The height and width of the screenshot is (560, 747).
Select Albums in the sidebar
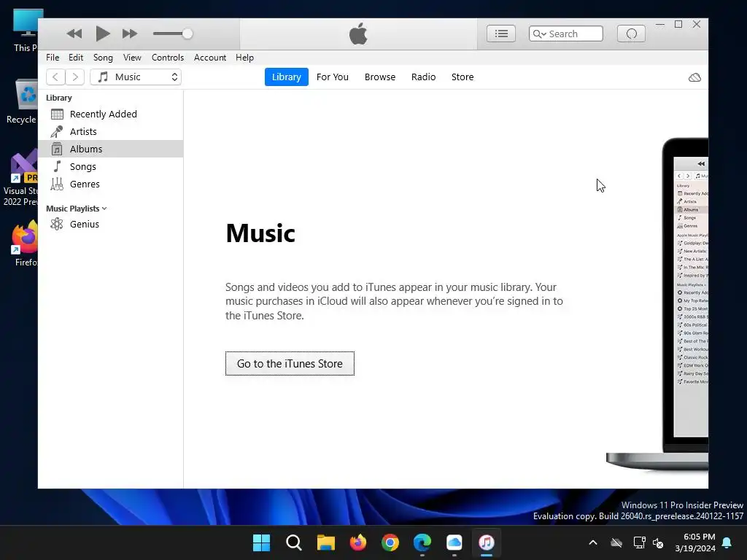click(x=111, y=149)
